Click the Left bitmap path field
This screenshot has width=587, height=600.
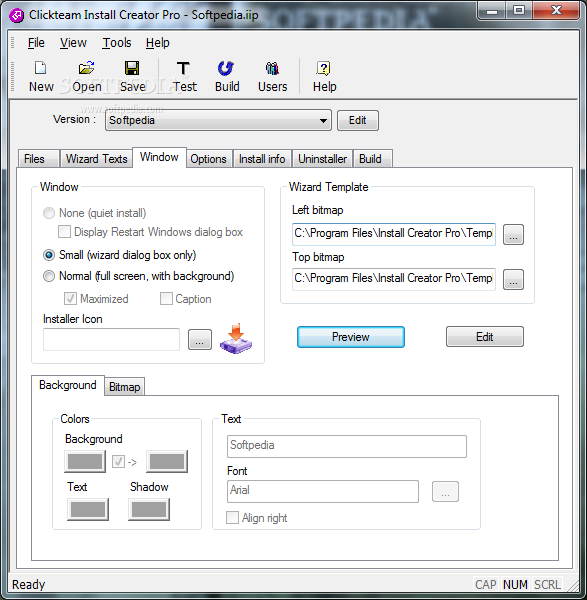394,234
